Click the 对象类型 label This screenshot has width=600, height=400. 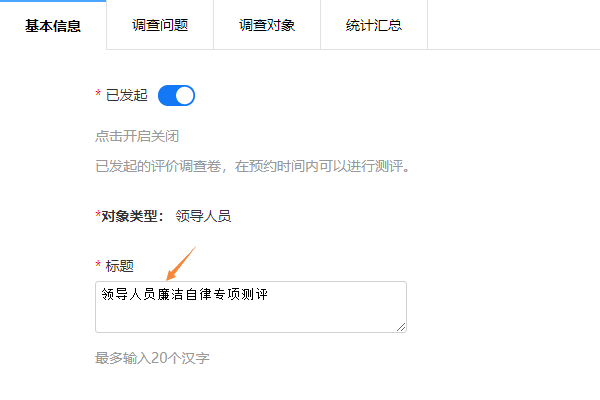(132, 216)
